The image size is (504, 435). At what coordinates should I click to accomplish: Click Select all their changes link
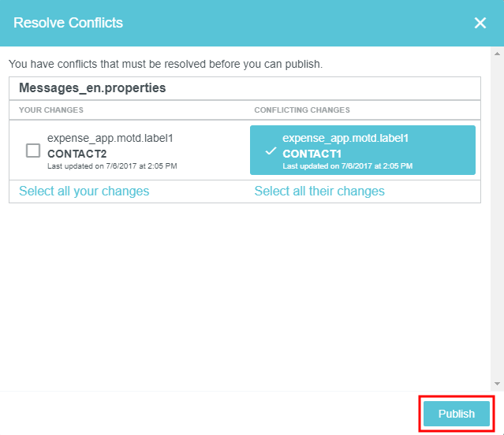point(319,191)
